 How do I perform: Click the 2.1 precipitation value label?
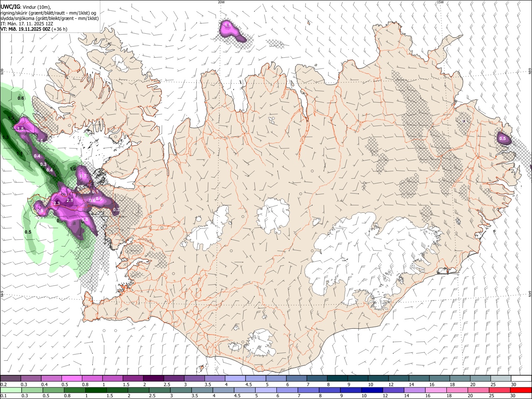tap(70, 200)
